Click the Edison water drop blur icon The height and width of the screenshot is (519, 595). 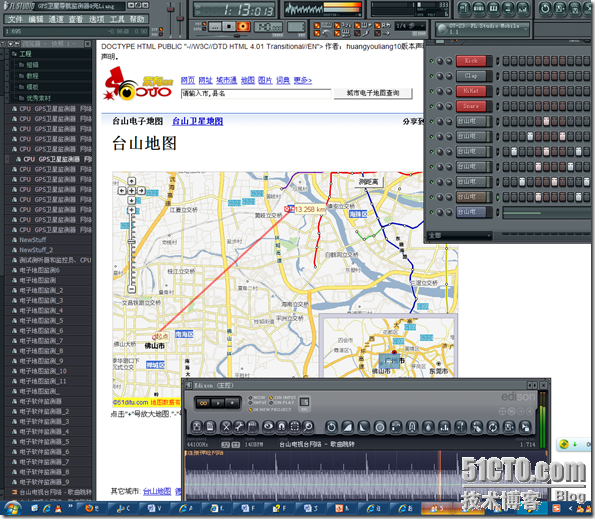428,427
